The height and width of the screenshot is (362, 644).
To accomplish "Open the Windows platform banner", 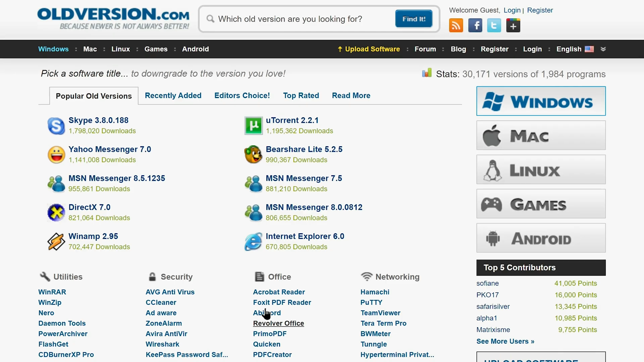I will coord(541,101).
